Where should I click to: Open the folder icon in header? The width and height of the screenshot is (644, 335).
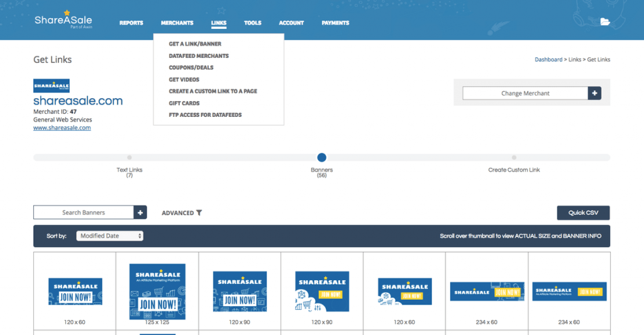click(605, 22)
